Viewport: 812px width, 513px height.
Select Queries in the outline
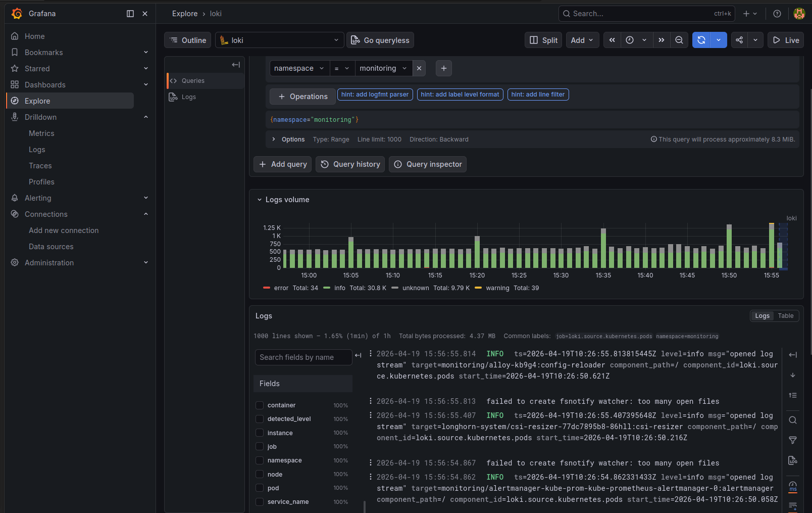click(206, 81)
